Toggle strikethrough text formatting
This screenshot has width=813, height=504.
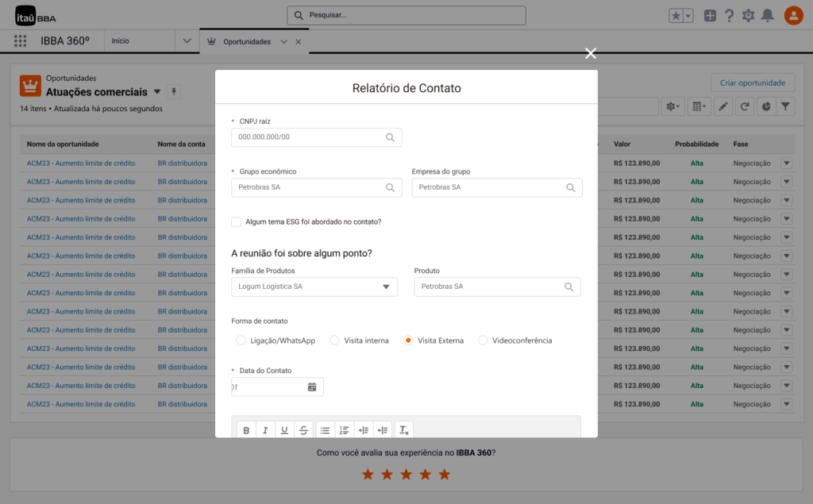(303, 430)
